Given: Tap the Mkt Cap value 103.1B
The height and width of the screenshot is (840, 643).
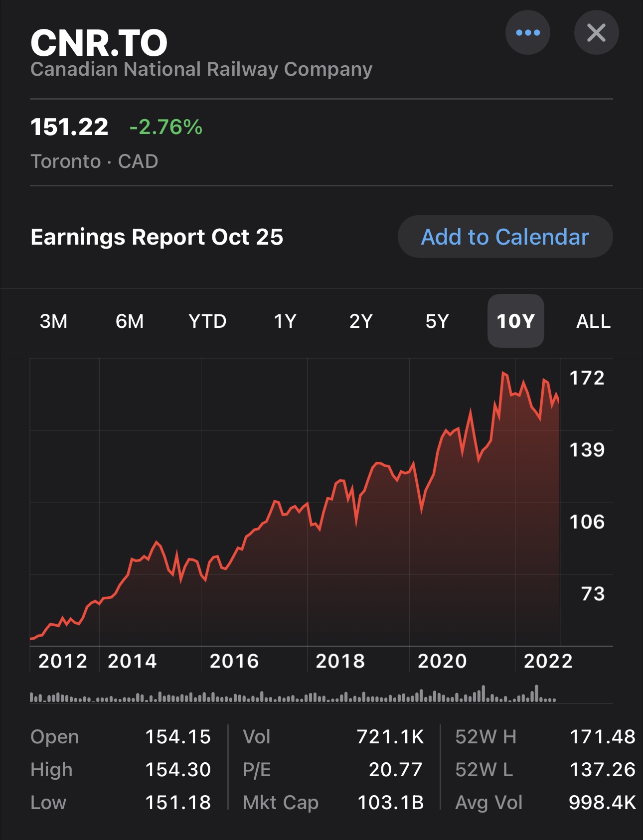Looking at the screenshot, I should 391,803.
